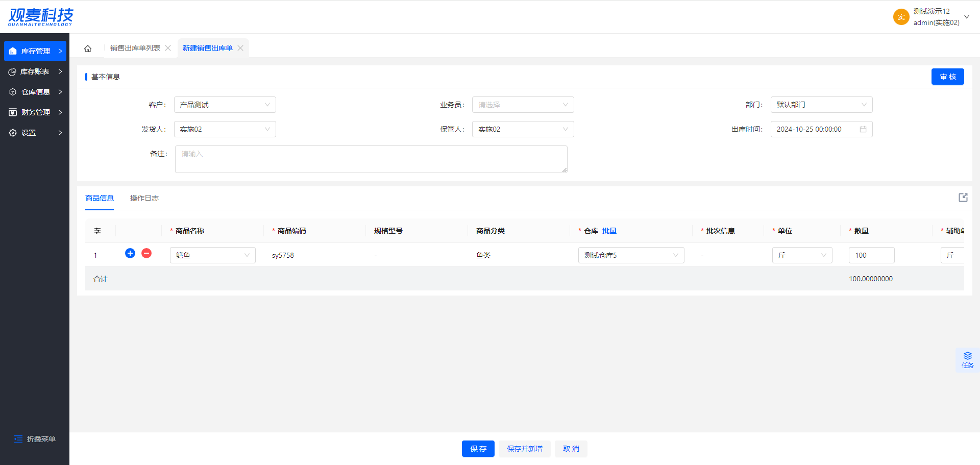Image resolution: width=980 pixels, height=465 pixels.
Task: Select the 操作日志 tab
Action: (144, 198)
